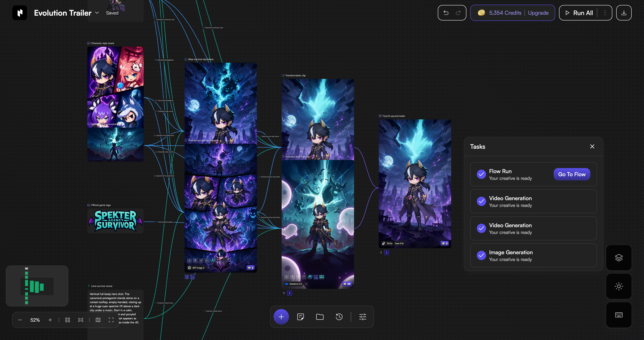The image size is (644, 340).
Task: Click the minimap overview panel
Action: tap(37, 286)
